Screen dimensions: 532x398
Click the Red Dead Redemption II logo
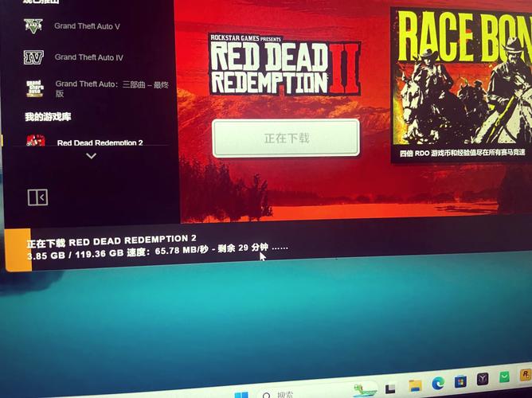pyautogui.click(x=284, y=64)
